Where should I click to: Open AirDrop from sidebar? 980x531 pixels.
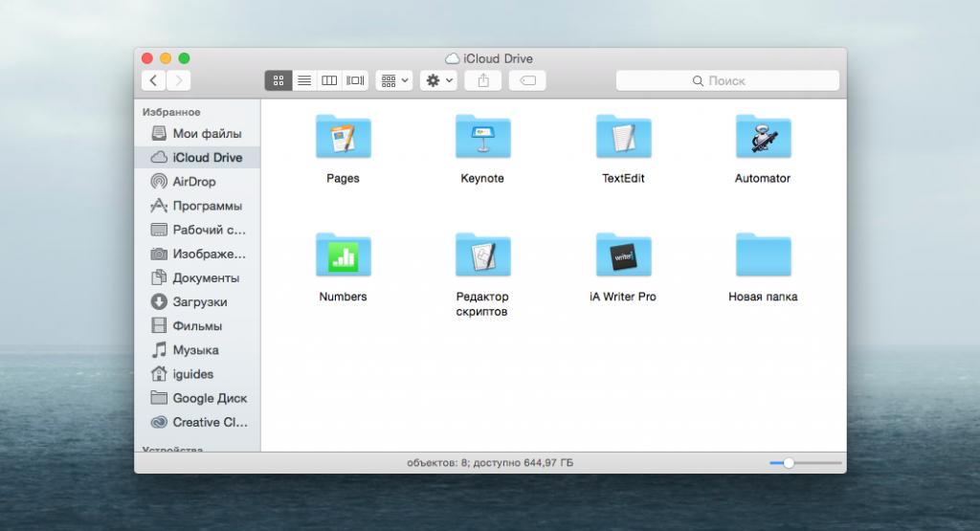tap(197, 181)
